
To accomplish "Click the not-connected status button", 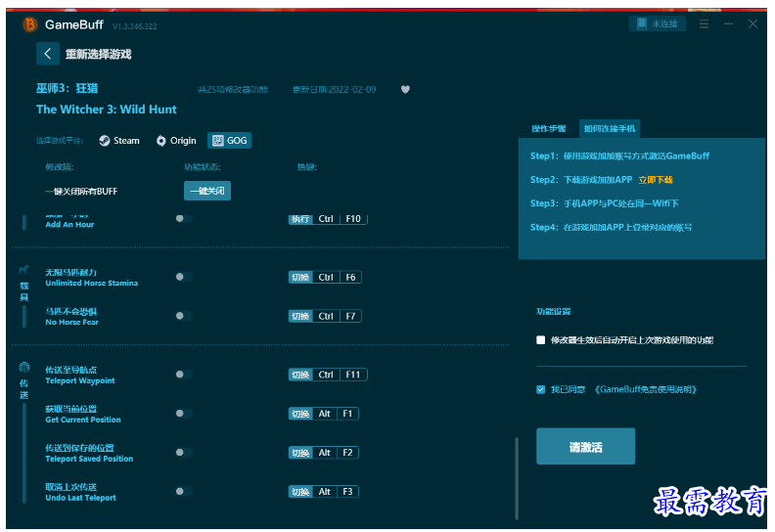I will point(657,23).
